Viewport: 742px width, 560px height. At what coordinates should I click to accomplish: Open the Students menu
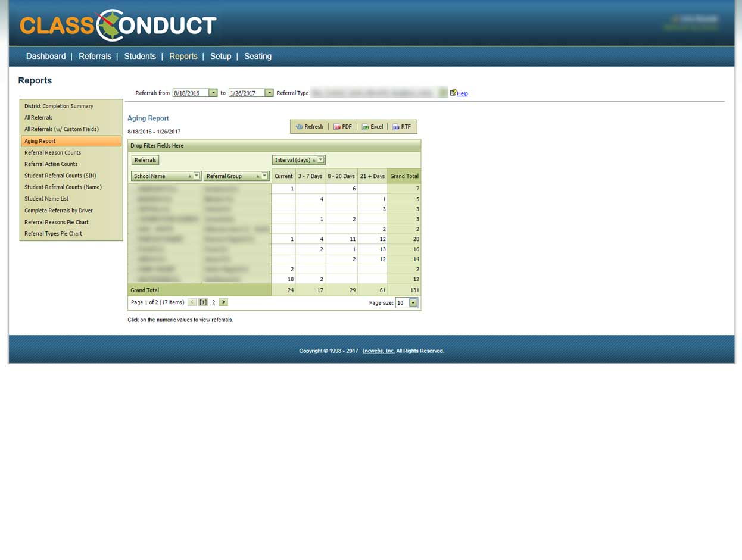tap(140, 56)
